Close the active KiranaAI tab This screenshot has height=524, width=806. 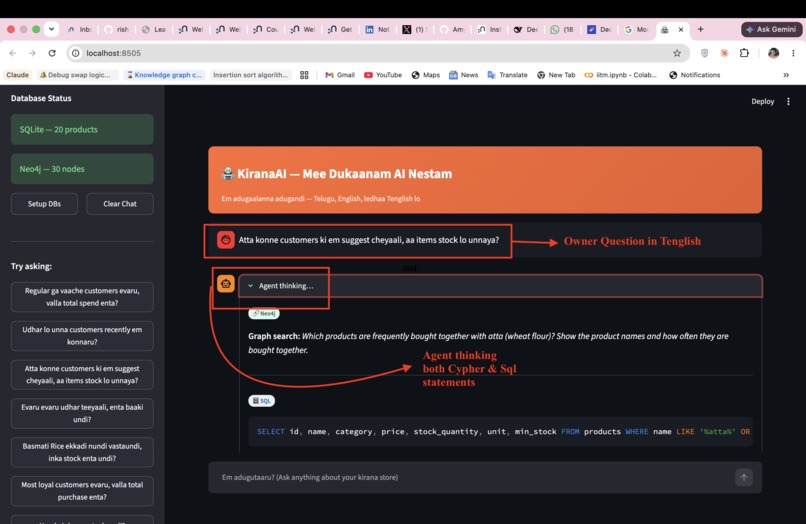tap(681, 29)
